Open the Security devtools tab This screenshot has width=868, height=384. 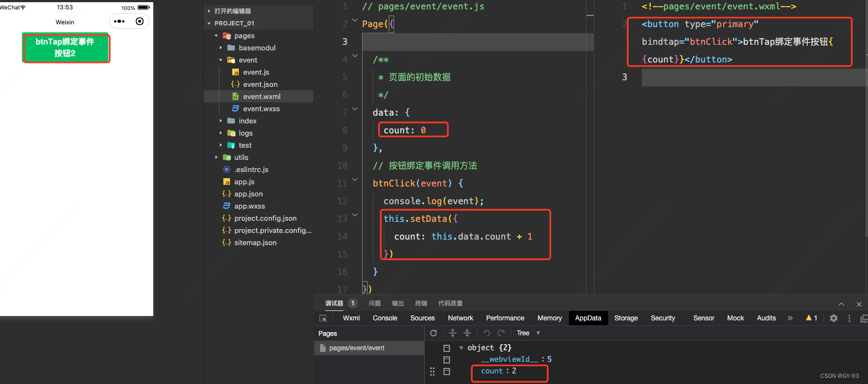pos(663,318)
